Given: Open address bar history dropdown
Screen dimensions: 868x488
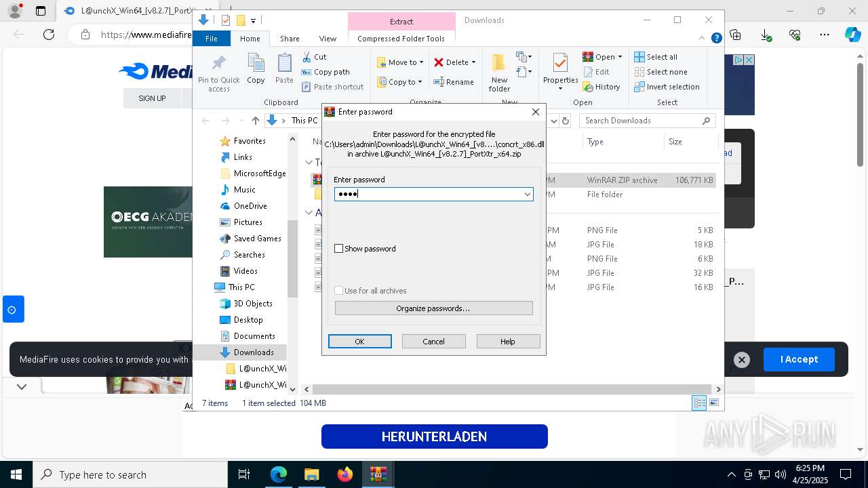Looking at the screenshot, I should coord(553,121).
